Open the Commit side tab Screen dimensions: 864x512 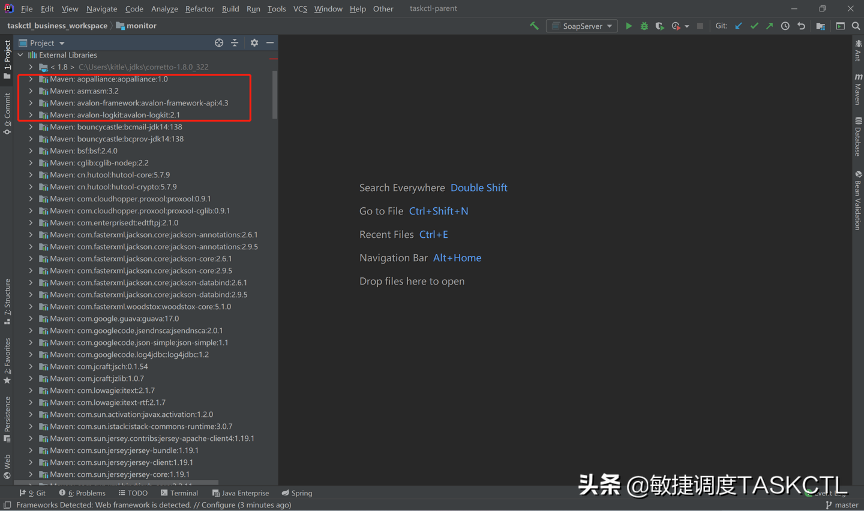tap(7, 114)
